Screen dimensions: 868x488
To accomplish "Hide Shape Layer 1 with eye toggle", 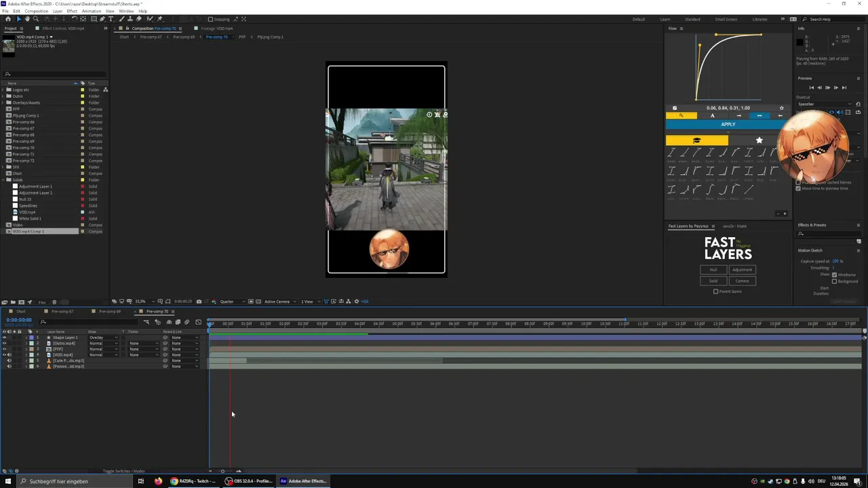I will (x=4, y=338).
